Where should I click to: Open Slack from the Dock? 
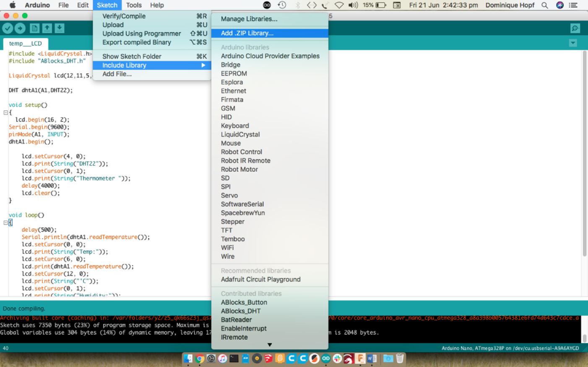point(337,358)
